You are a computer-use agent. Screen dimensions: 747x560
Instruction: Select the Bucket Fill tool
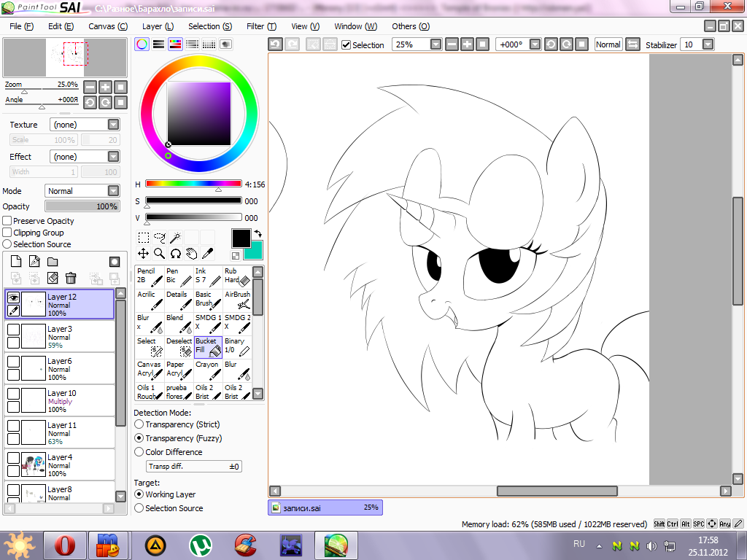[x=208, y=347]
